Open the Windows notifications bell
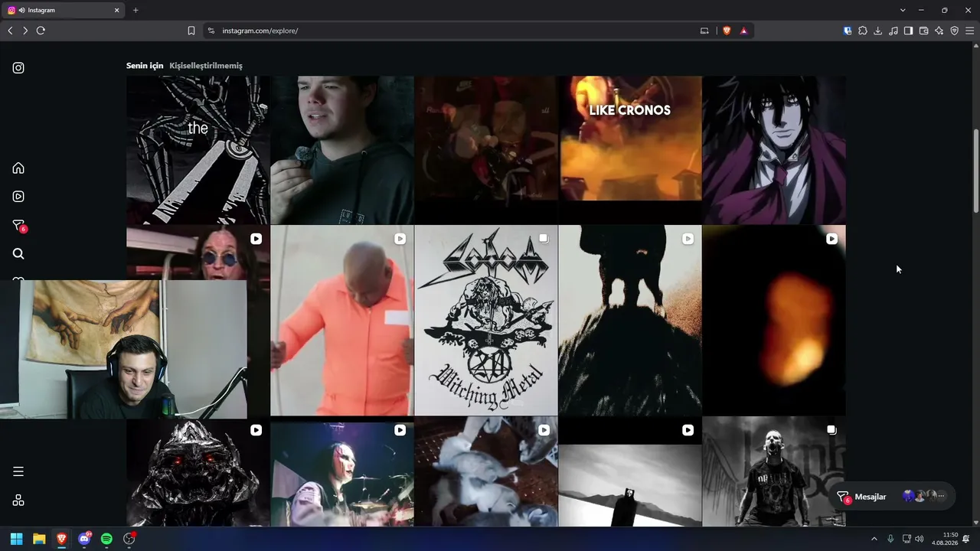Image resolution: width=980 pixels, height=551 pixels. coord(966,539)
